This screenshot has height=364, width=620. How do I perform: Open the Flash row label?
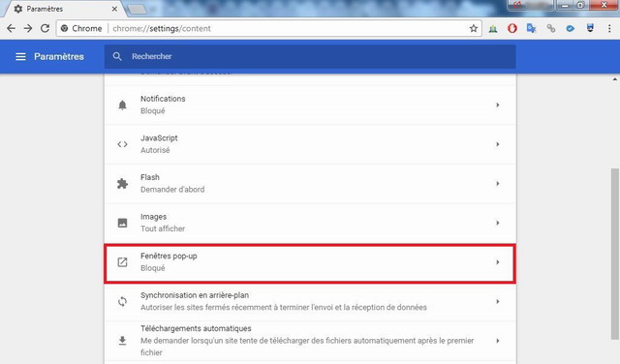(x=150, y=177)
